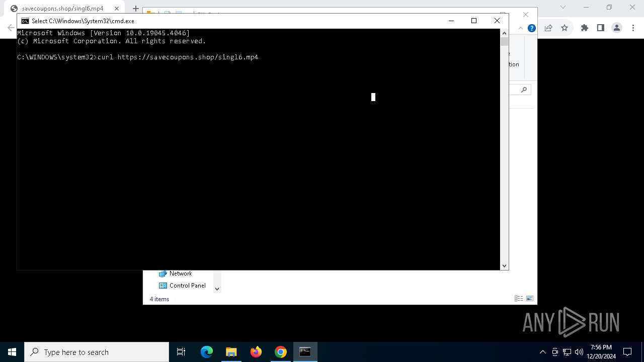
Task: Open the volume tray icon
Action: pyautogui.click(x=579, y=352)
